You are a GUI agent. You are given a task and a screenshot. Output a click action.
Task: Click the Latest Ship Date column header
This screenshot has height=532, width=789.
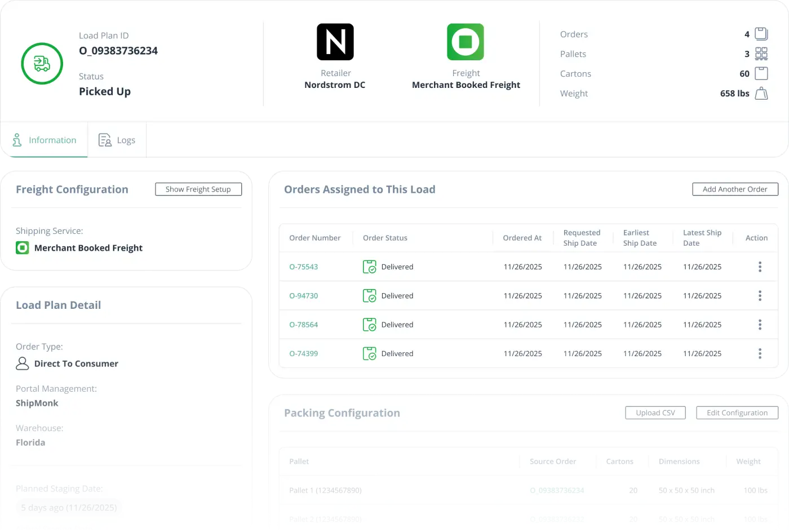pyautogui.click(x=702, y=238)
